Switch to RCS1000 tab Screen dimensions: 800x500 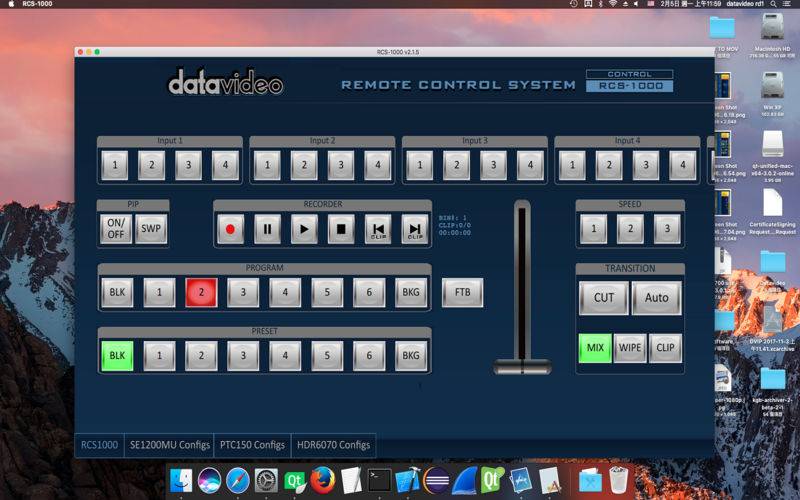tap(99, 445)
